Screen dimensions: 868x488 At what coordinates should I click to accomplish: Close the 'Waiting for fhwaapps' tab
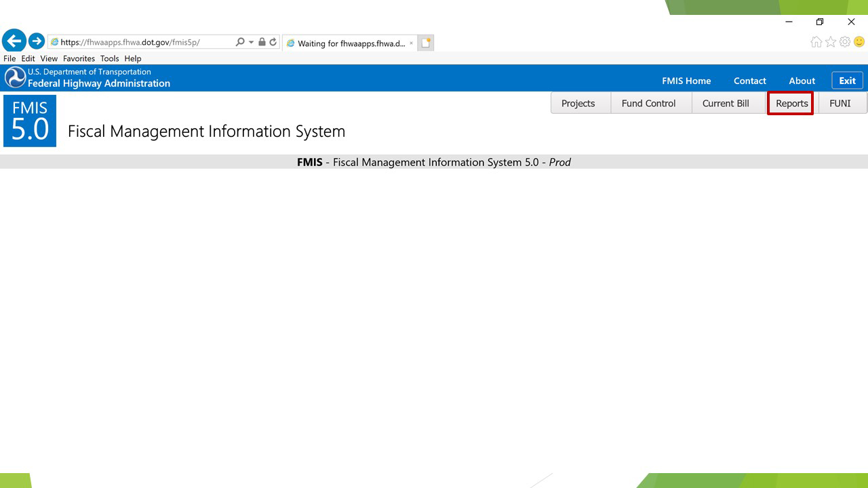point(411,43)
